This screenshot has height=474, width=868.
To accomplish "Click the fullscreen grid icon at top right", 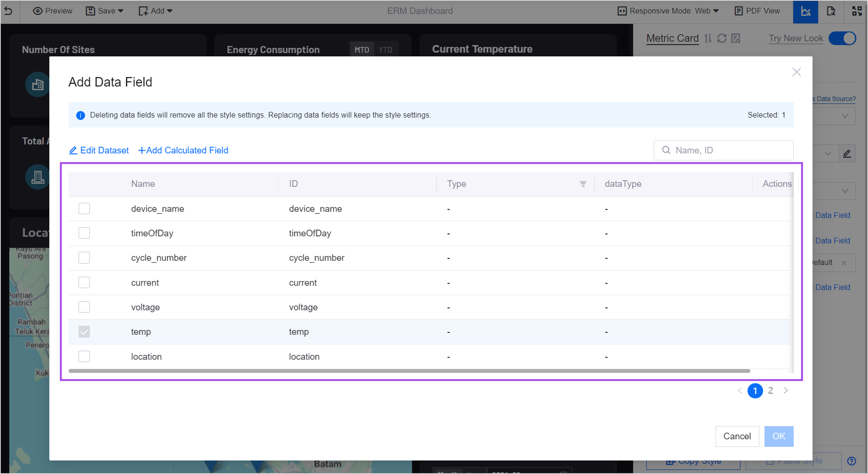I will (x=857, y=11).
